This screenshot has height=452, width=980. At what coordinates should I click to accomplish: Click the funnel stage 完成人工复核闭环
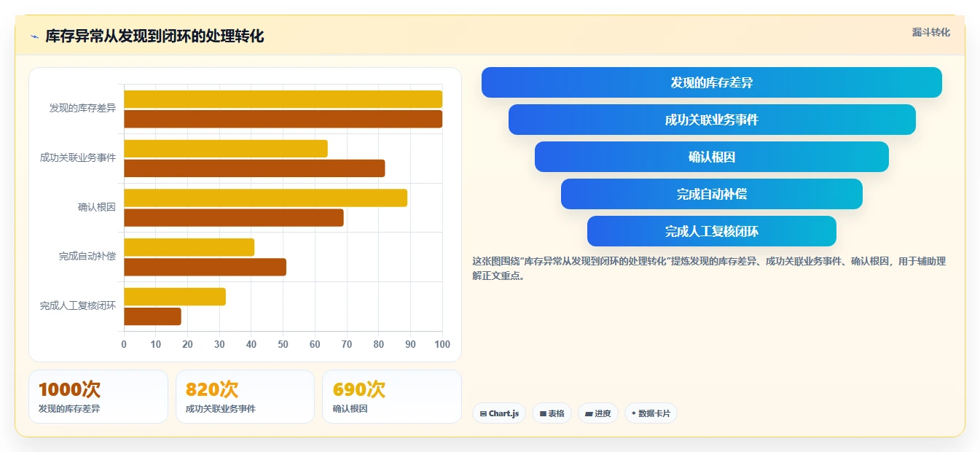point(712,231)
